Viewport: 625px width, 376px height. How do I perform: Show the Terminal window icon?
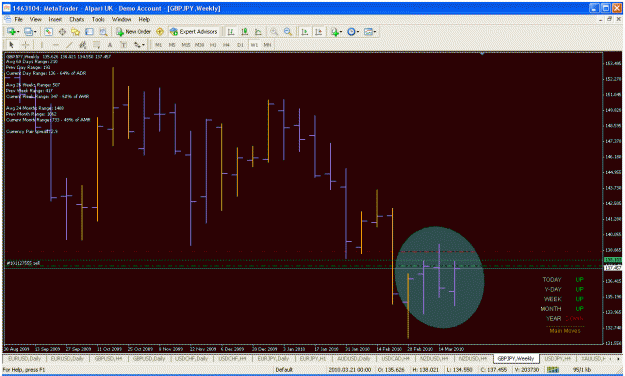[89, 31]
